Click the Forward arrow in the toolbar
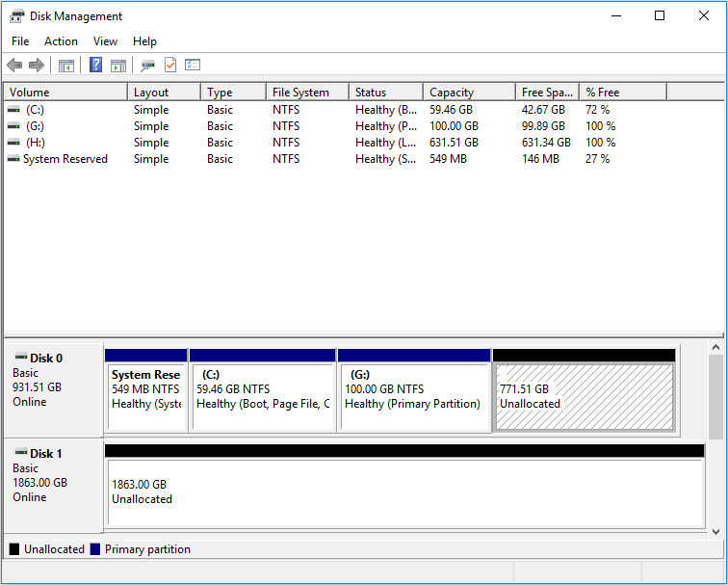Viewport: 728px width, 585px height. point(37,66)
